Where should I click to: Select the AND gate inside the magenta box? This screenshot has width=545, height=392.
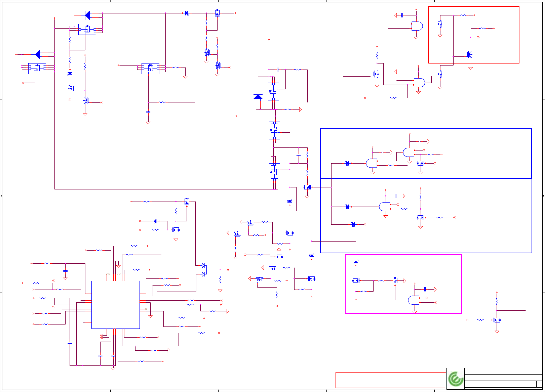(x=414, y=300)
